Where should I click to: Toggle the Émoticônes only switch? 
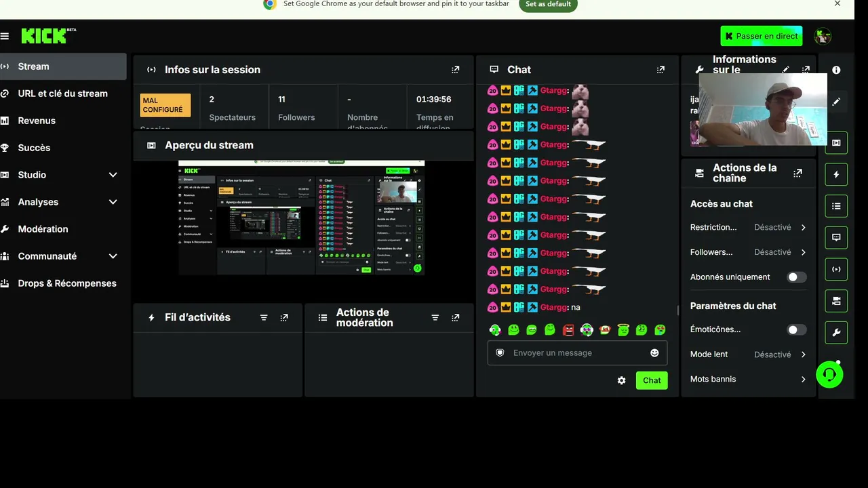(x=797, y=330)
